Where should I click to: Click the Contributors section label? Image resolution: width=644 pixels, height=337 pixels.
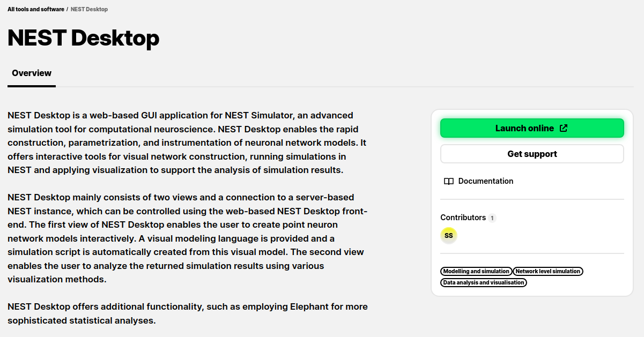(463, 218)
